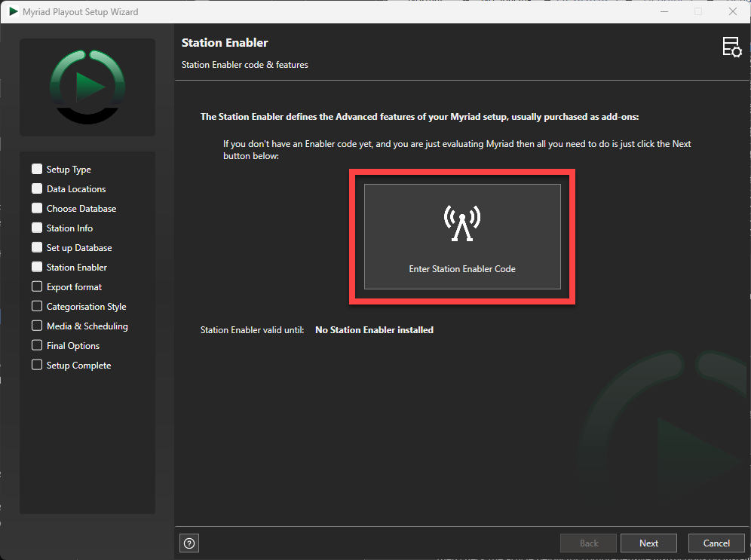
Task: Close the setup wizard window
Action: [733, 11]
